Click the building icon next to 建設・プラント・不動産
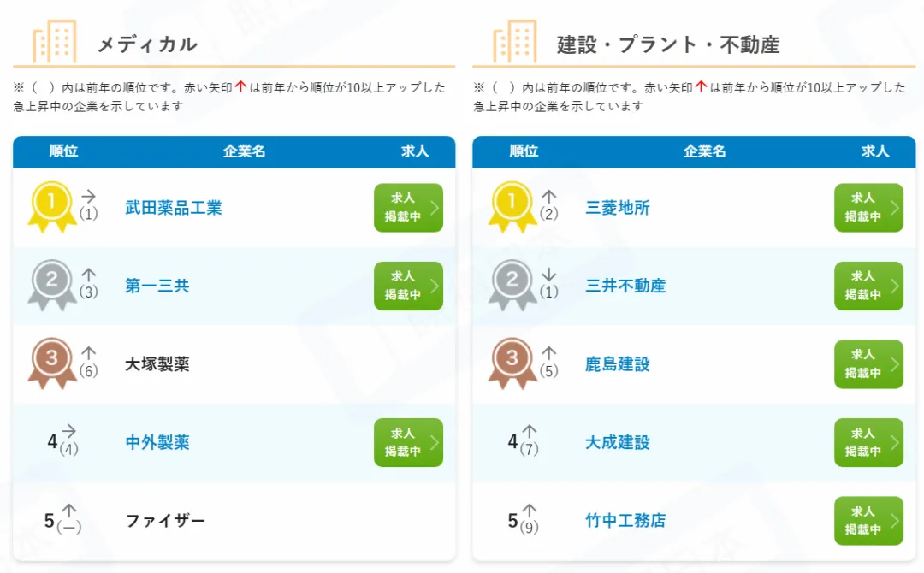924x573 pixels. point(514,41)
